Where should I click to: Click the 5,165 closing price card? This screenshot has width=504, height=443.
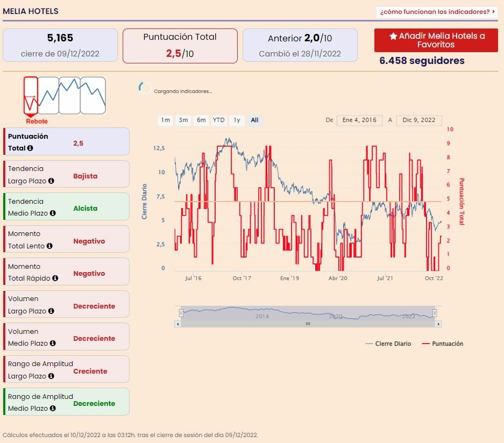(60, 45)
